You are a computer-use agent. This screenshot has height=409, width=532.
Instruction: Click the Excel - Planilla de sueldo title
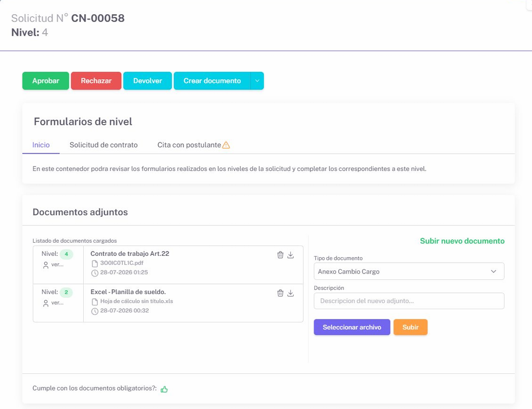(128, 292)
